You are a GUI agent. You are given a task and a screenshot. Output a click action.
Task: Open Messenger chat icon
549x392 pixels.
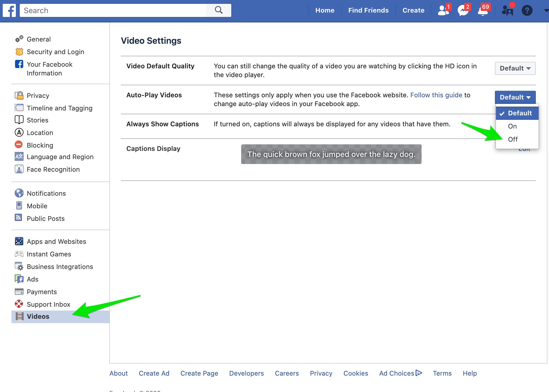tap(463, 10)
